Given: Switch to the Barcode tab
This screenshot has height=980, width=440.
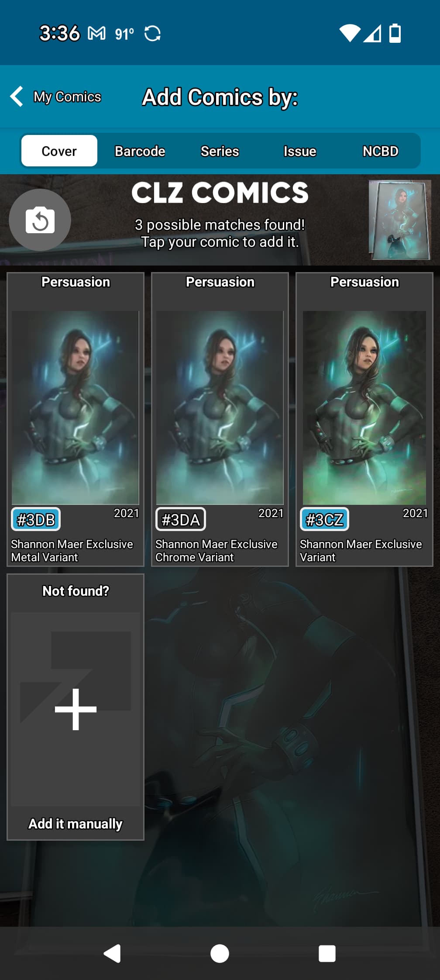Looking at the screenshot, I should pyautogui.click(x=140, y=151).
